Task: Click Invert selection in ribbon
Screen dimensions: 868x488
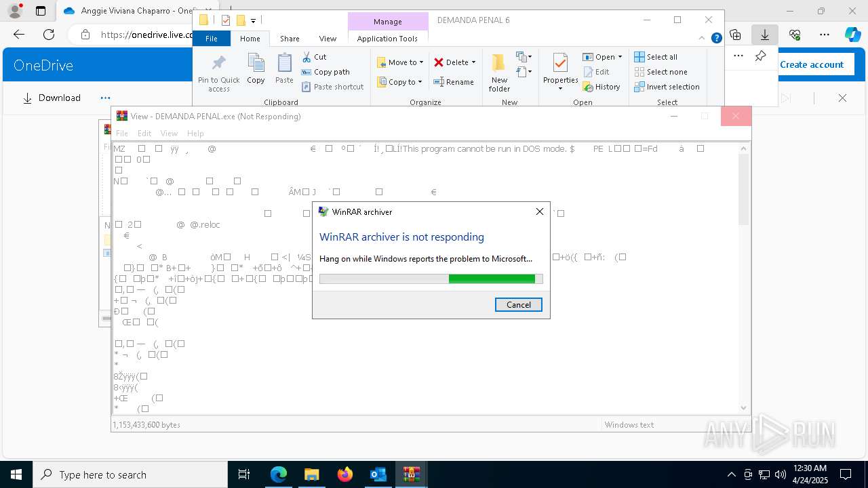Action: pyautogui.click(x=667, y=87)
